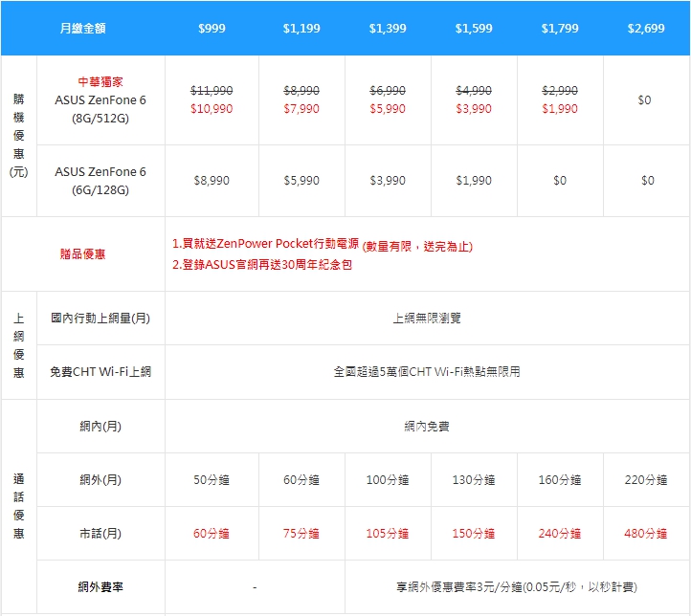Click the 國內行動上網量(月) row label

(x=100, y=318)
